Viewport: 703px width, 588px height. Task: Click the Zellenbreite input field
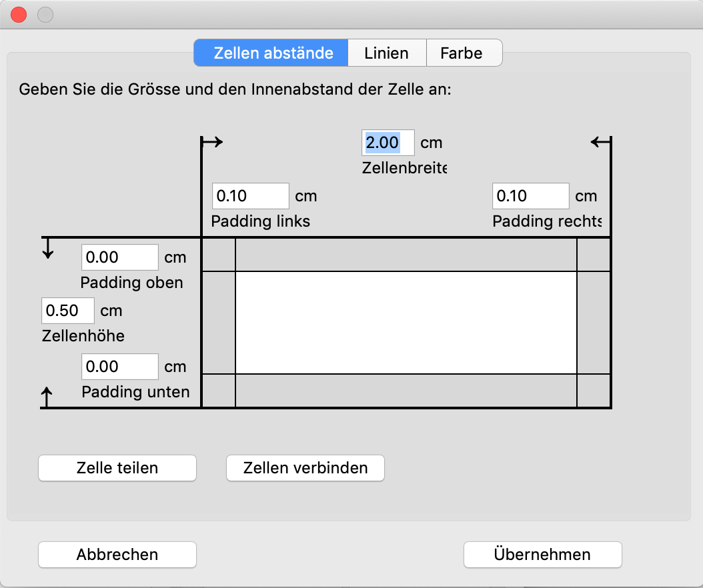pos(388,143)
